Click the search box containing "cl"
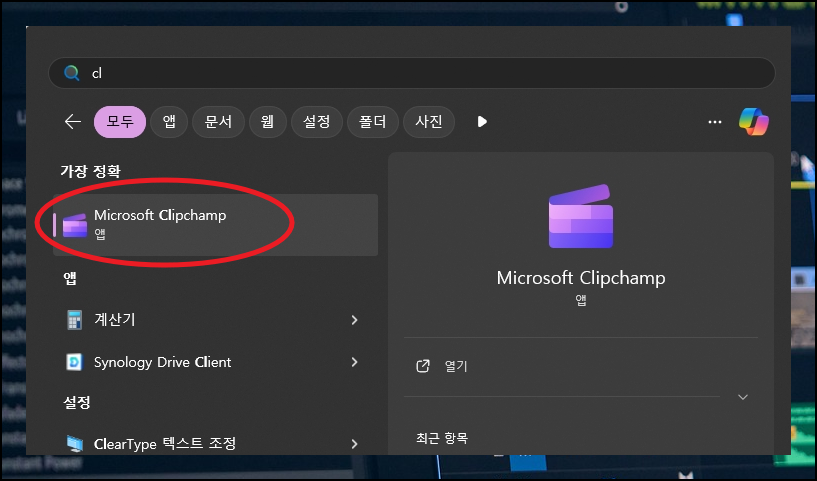This screenshot has height=481, width=817. (x=411, y=73)
